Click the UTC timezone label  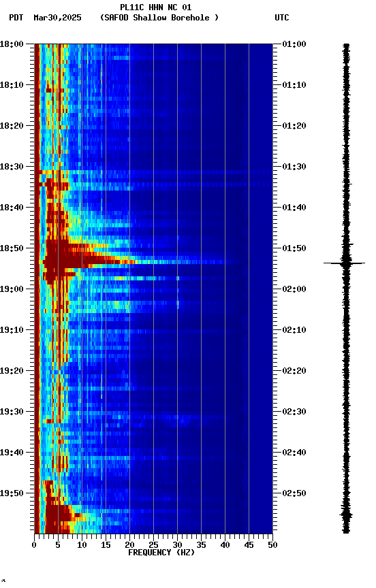(x=282, y=18)
